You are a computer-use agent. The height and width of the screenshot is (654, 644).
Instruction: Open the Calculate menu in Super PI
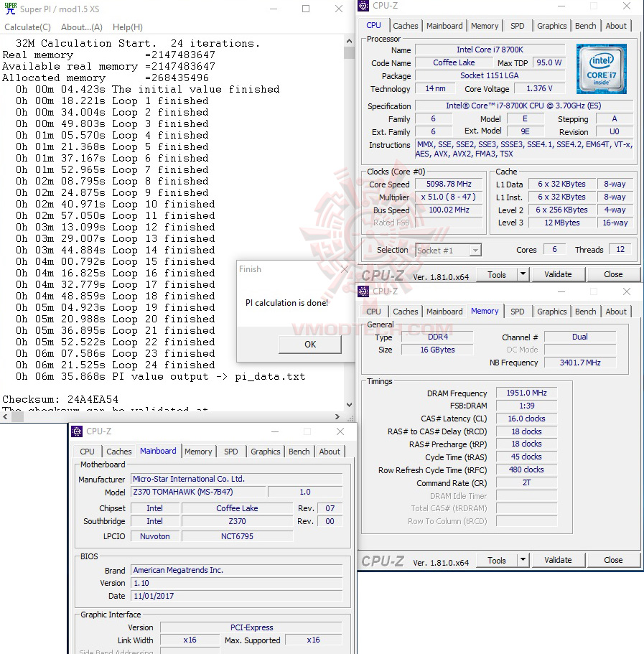click(27, 27)
